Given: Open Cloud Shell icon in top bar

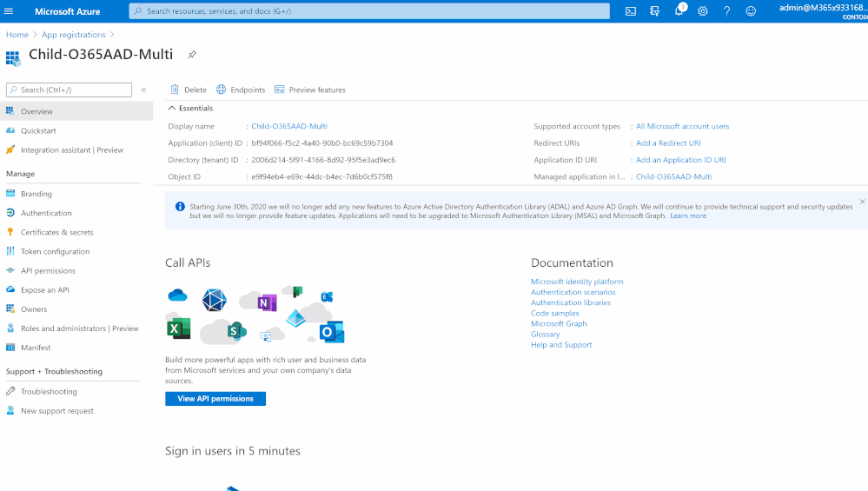Looking at the screenshot, I should point(631,11).
